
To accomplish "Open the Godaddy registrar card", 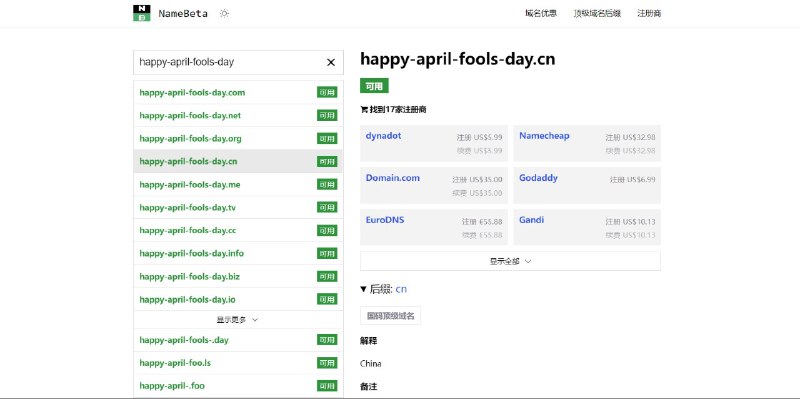I will coord(587,185).
